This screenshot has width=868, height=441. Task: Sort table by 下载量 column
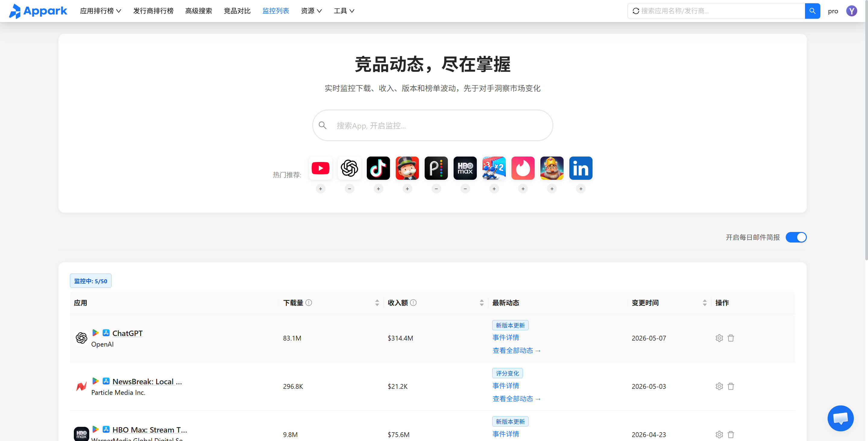pos(377,303)
